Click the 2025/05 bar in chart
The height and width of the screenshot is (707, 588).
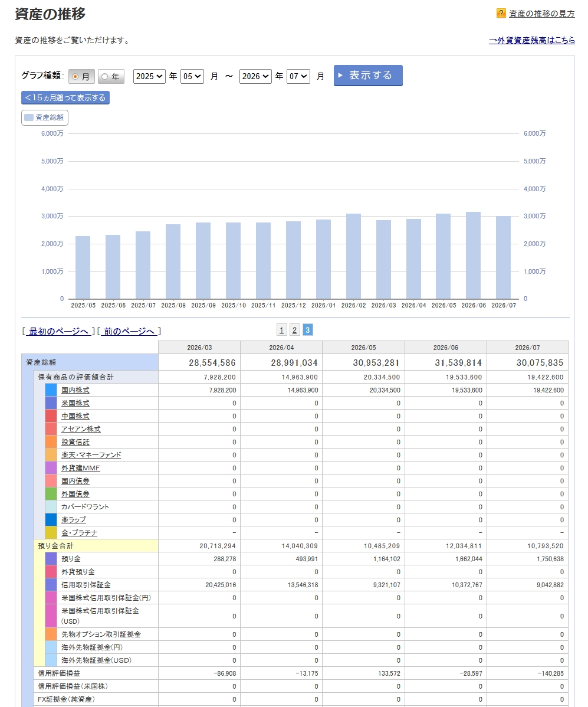coord(83,267)
